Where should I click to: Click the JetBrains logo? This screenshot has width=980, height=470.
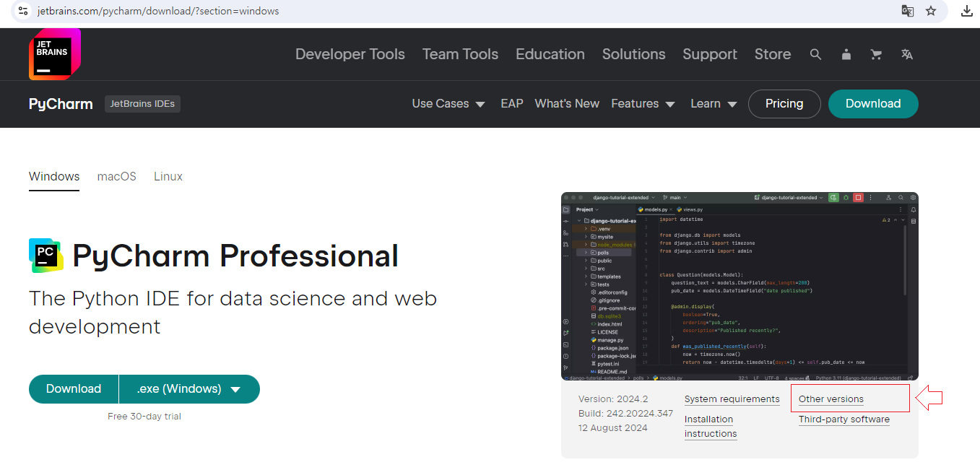click(x=55, y=54)
